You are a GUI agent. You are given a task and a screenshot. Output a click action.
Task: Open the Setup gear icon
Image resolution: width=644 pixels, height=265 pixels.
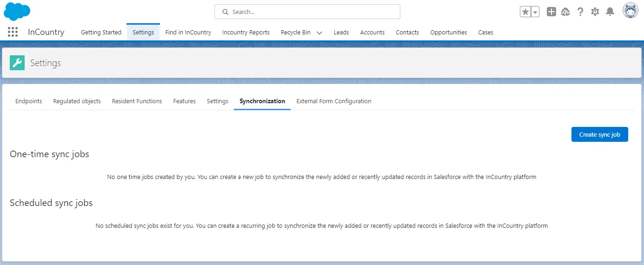[x=595, y=12]
